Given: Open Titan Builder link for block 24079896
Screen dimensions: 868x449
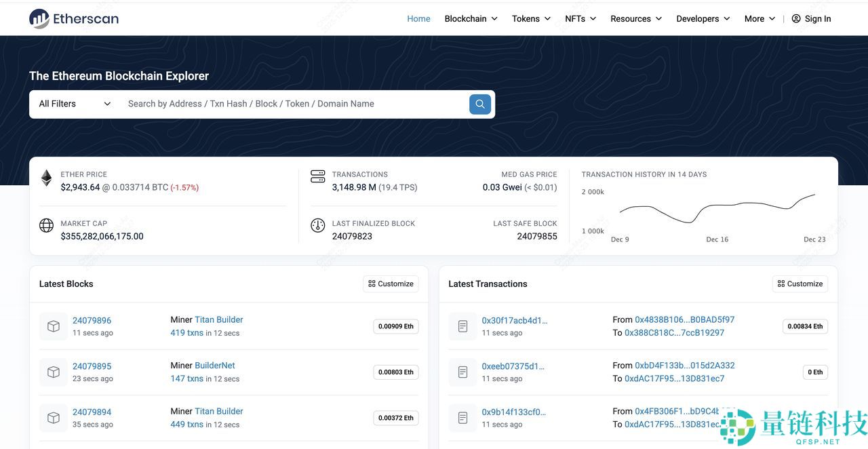Looking at the screenshot, I should [x=219, y=319].
